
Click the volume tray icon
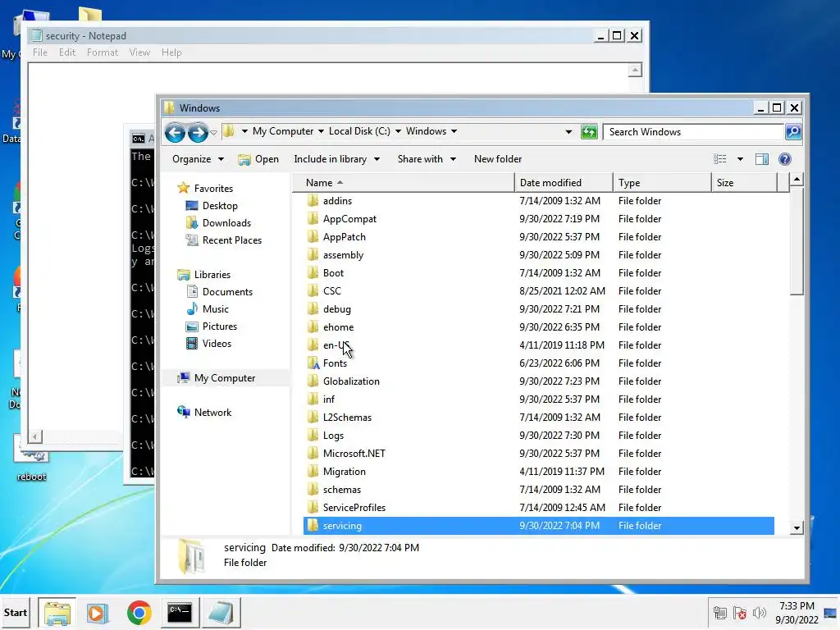(759, 613)
